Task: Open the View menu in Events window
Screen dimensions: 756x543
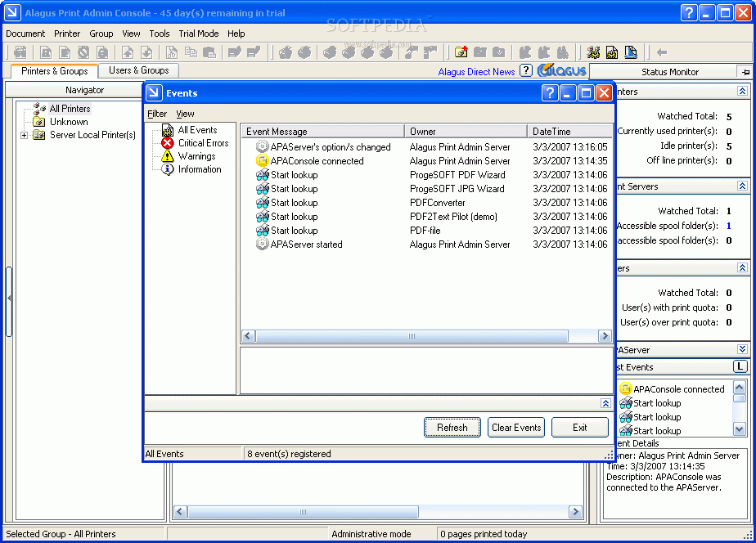Action: (x=185, y=114)
